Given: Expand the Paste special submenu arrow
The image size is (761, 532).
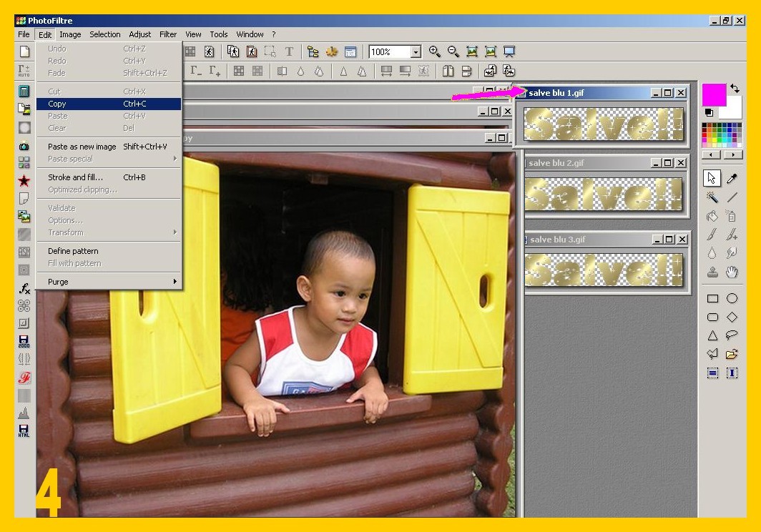Looking at the screenshot, I should pyautogui.click(x=175, y=159).
